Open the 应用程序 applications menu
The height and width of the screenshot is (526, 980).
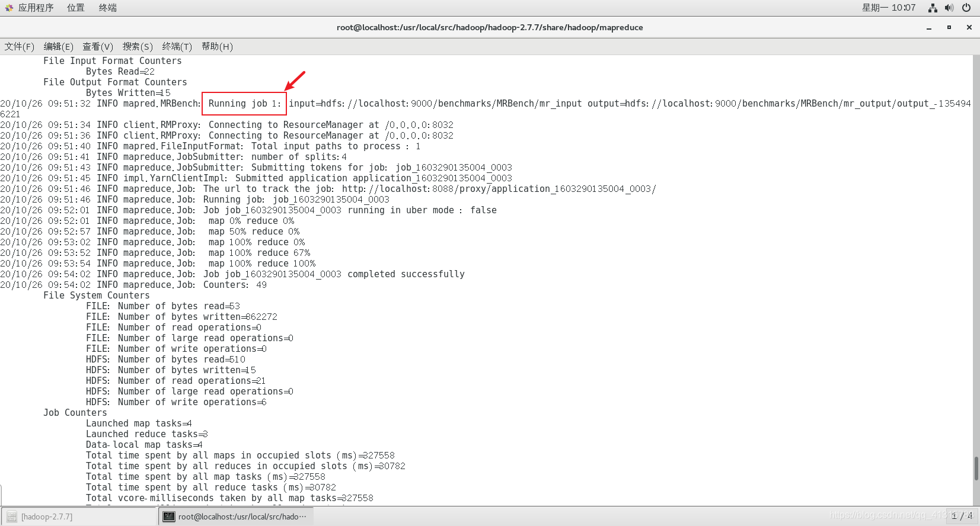click(x=36, y=8)
